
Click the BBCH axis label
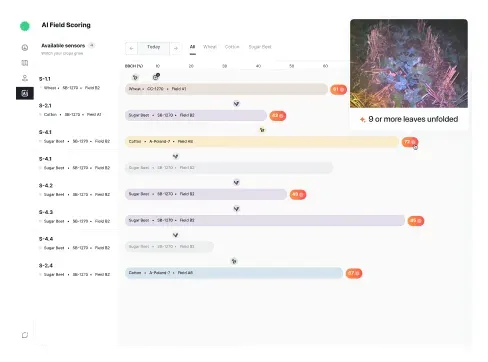click(134, 66)
